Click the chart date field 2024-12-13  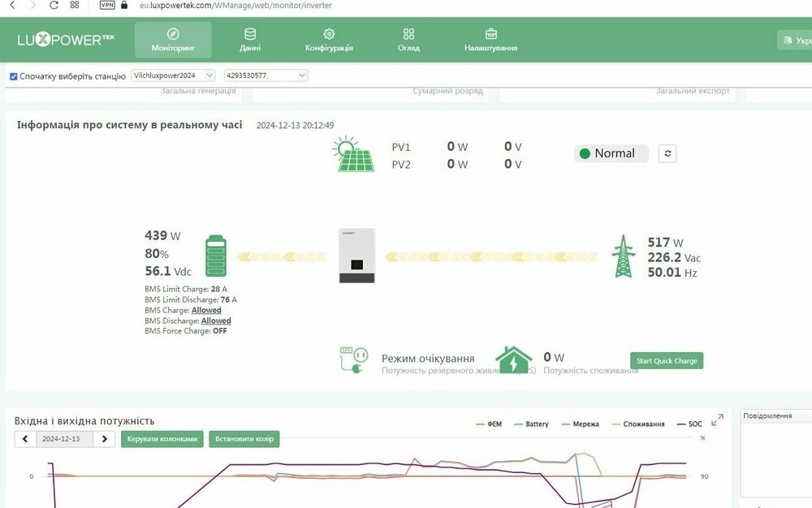tap(65, 439)
